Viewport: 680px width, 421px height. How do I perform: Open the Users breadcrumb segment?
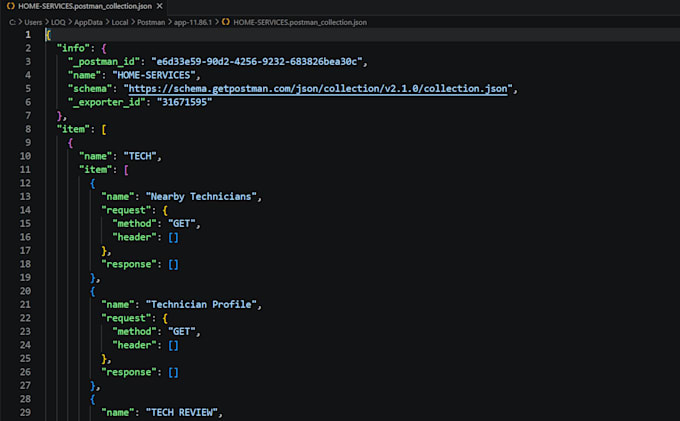pos(33,22)
